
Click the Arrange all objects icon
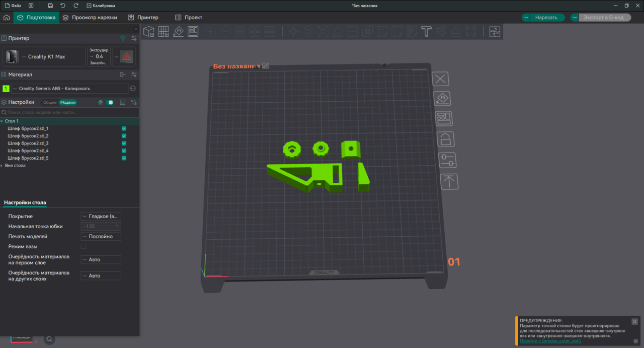click(193, 32)
